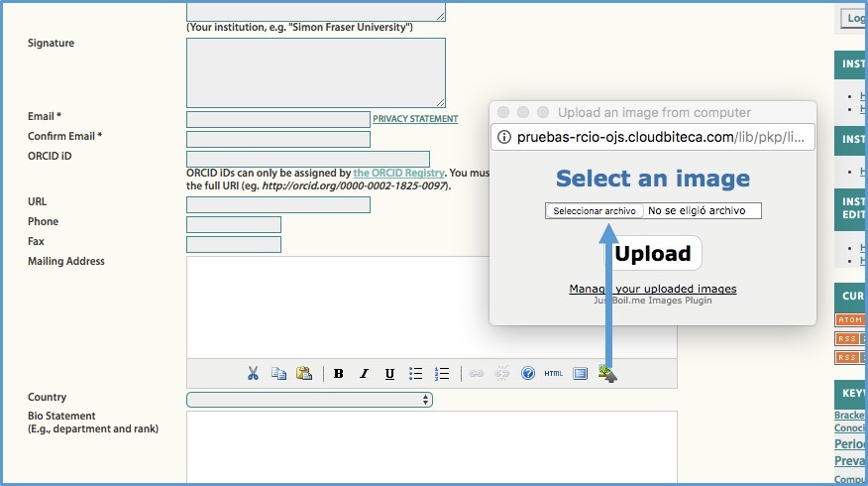Open the Privacy Statement link
Viewport: 868px width, 486px height.
pos(415,119)
